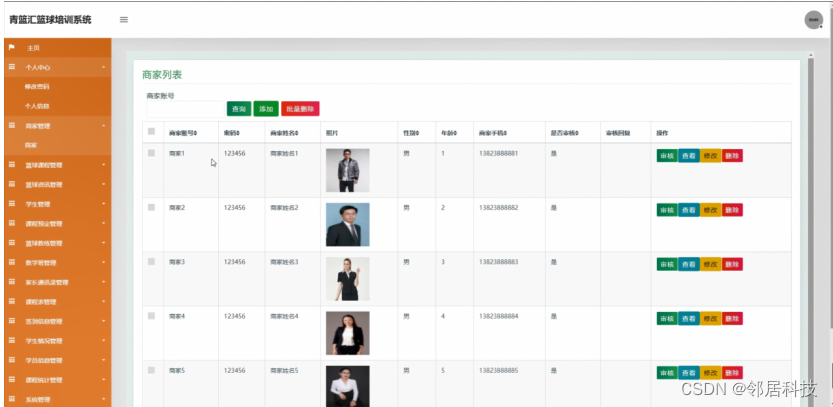Click the list icon beside 篮球教练管理

coord(12,243)
